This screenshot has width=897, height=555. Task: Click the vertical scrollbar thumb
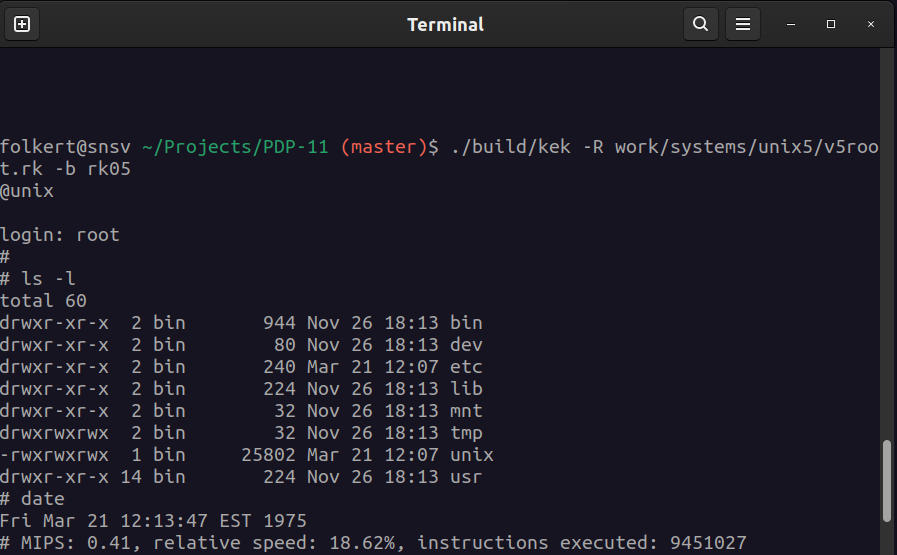point(887,481)
